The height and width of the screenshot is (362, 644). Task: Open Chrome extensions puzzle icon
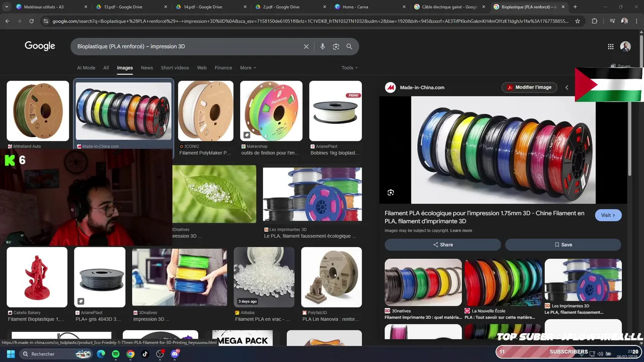point(594,21)
